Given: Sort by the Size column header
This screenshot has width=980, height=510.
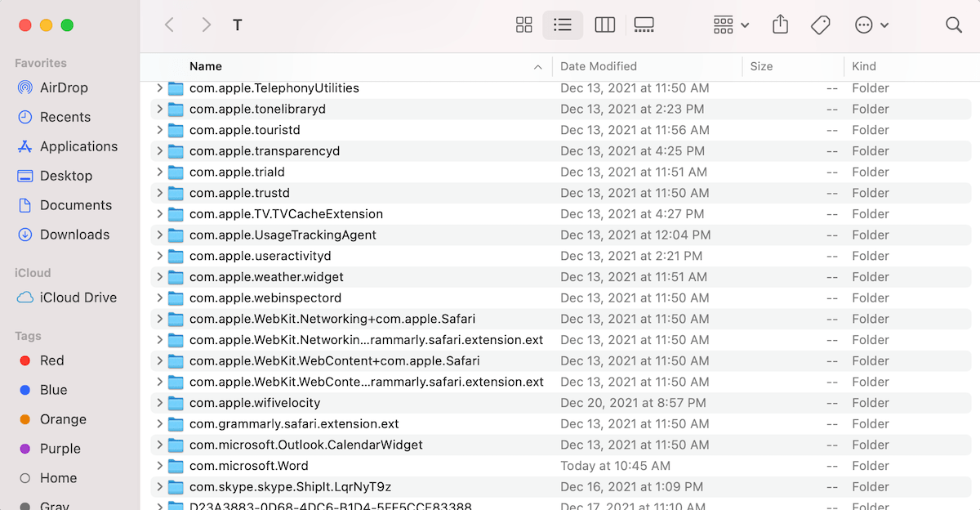Looking at the screenshot, I should pyautogui.click(x=761, y=66).
